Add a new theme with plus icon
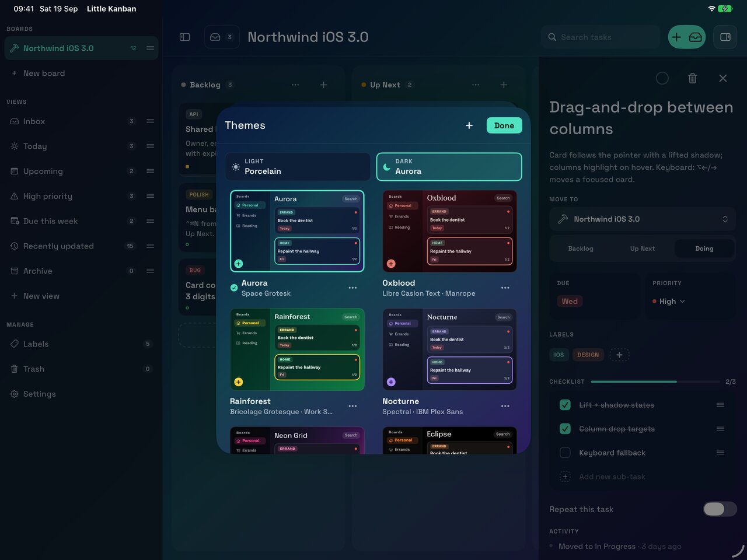Screen dimensions: 747x560 point(469,125)
